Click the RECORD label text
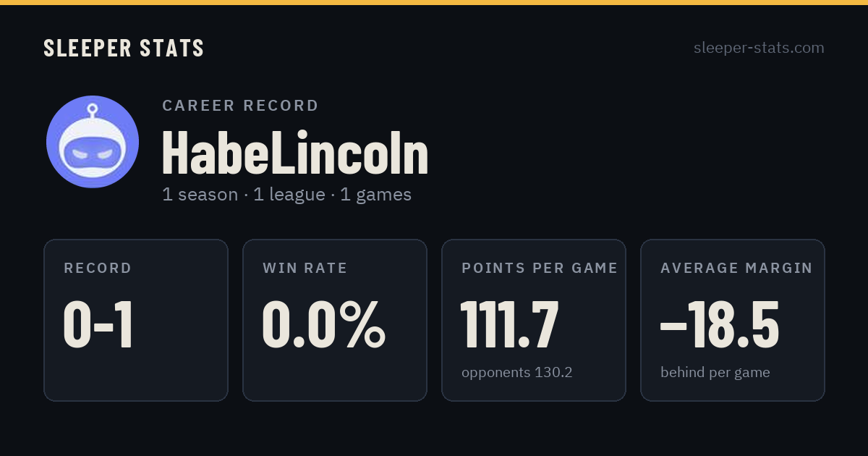The image size is (868, 456). 98,269
